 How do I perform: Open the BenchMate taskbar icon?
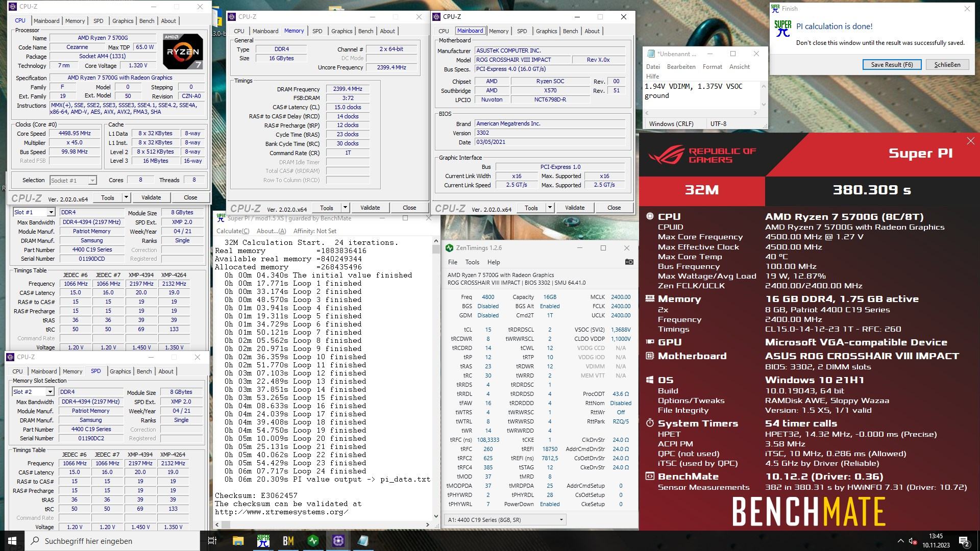pos(288,541)
